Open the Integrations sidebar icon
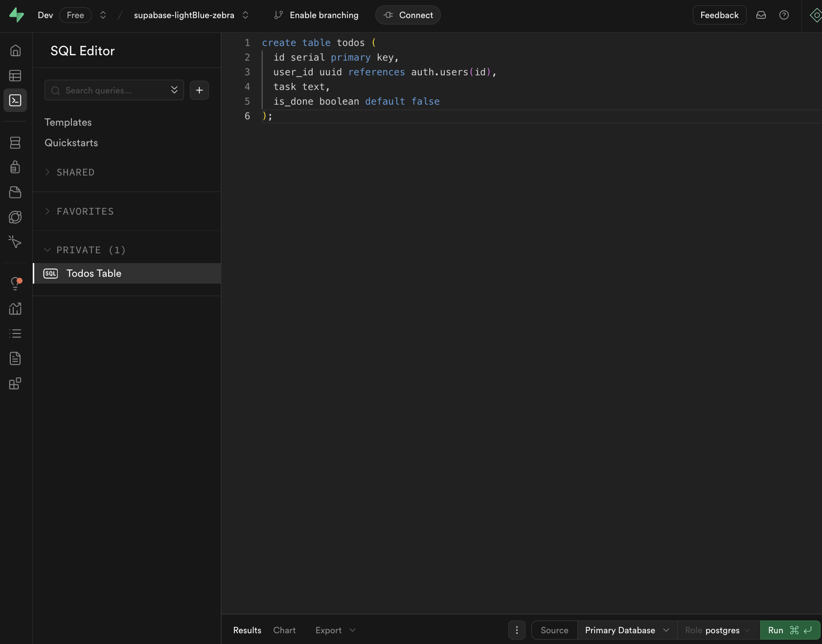This screenshot has height=644, width=822. pyautogui.click(x=15, y=383)
